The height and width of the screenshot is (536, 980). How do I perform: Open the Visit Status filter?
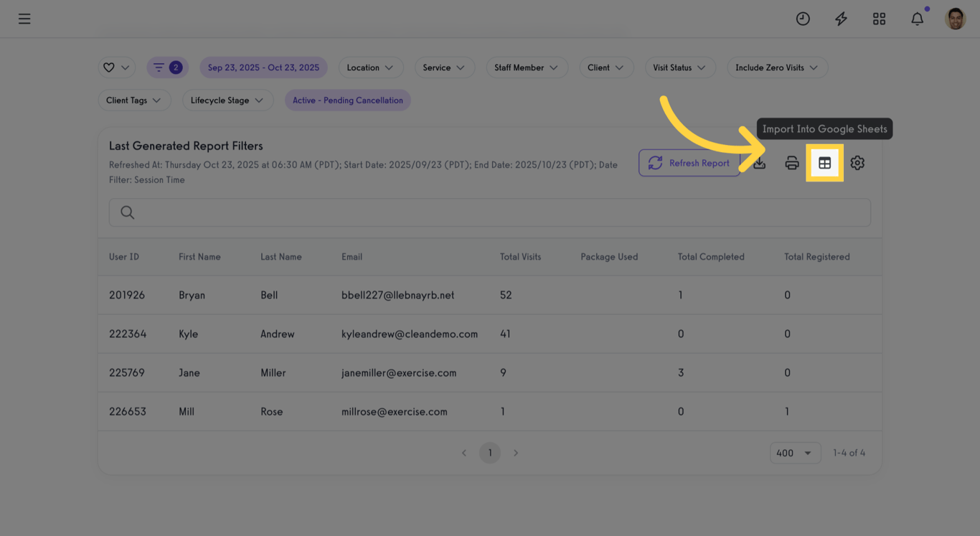tap(680, 67)
